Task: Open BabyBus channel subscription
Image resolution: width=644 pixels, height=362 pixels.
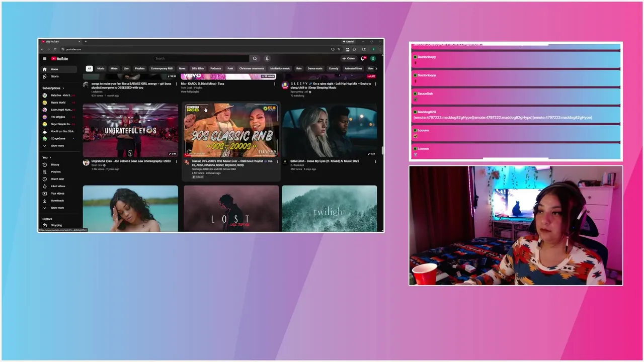Action: [59, 96]
